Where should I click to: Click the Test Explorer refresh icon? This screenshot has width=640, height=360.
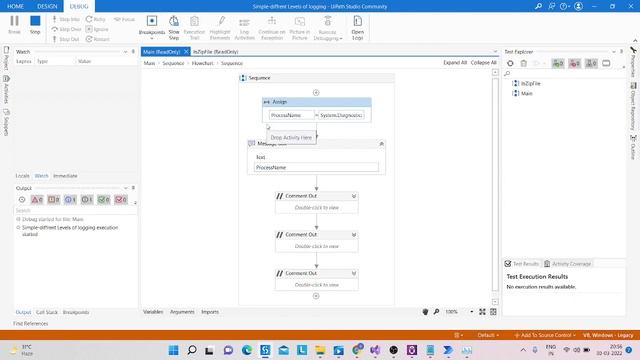510,63
